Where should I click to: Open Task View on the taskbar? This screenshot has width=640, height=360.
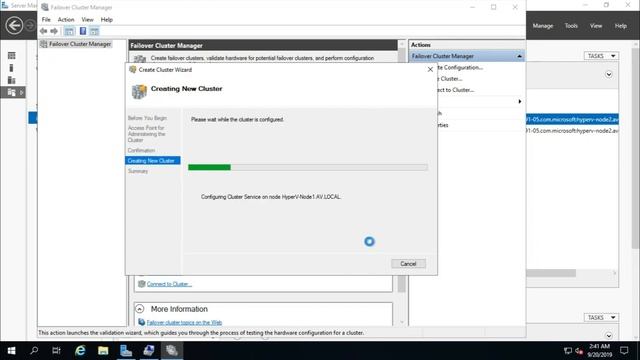point(56,351)
